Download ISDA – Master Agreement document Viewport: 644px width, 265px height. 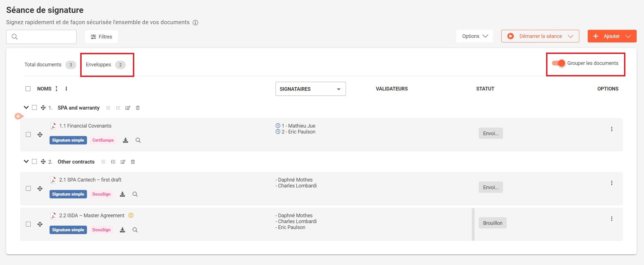click(122, 230)
